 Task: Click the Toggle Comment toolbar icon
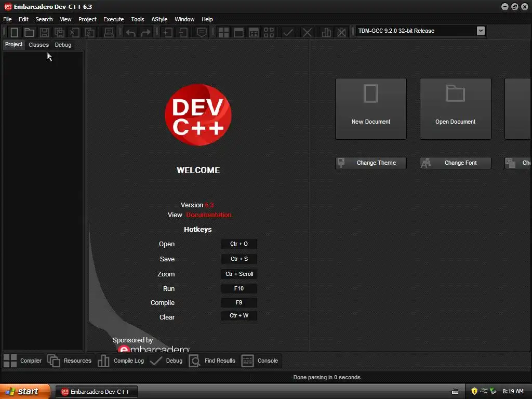tap(202, 32)
